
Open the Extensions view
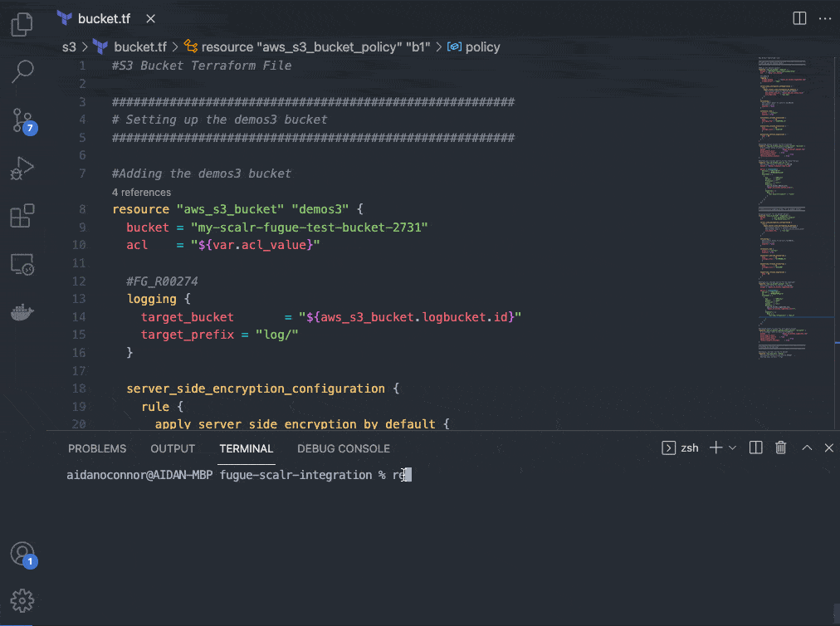tap(22, 216)
